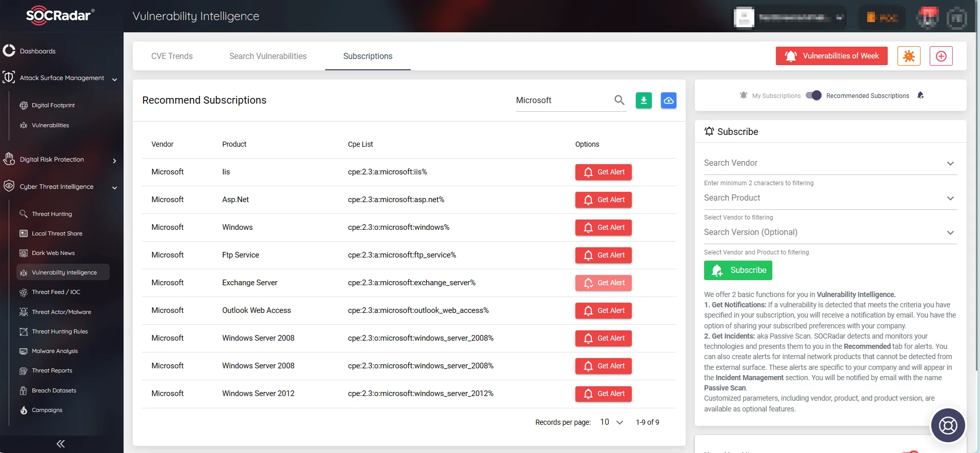This screenshot has width=980, height=453.
Task: Open Threat Actor/Malware in the sidebar
Action: pos(61,312)
